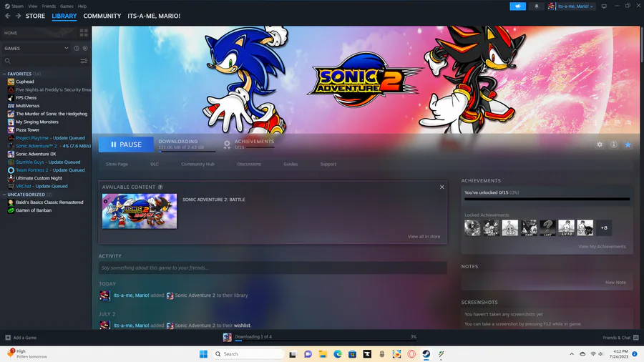
Task: Switch to Big Picture mode icon
Action: coord(604,6)
